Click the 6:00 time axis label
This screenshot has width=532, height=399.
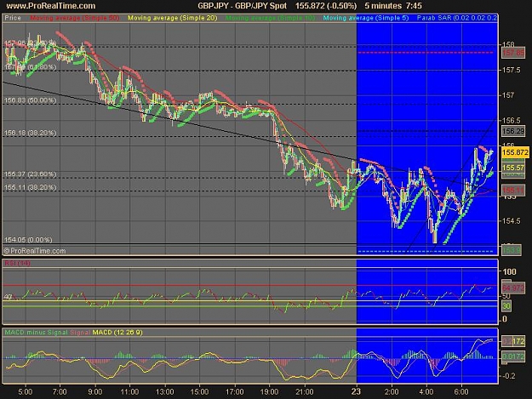tap(461, 392)
